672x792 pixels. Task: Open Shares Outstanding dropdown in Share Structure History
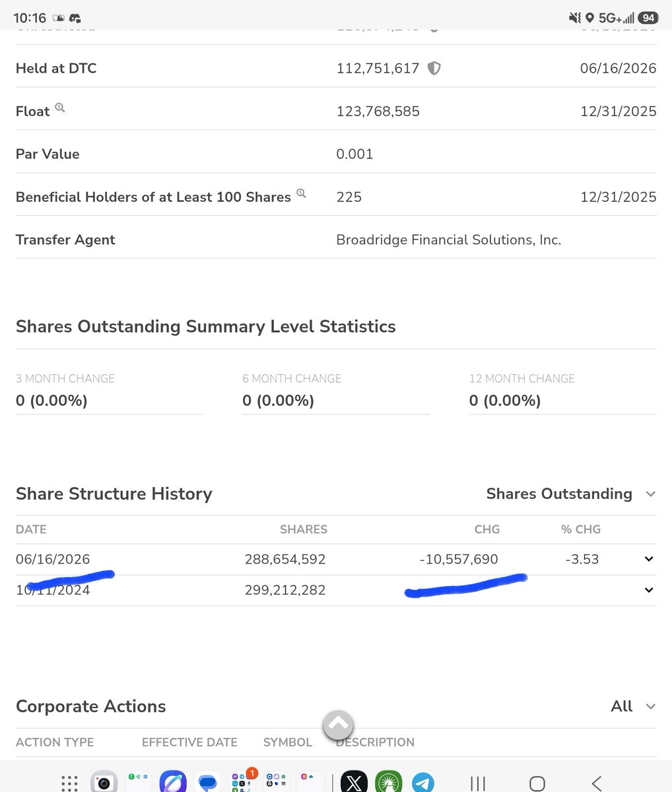click(x=571, y=494)
